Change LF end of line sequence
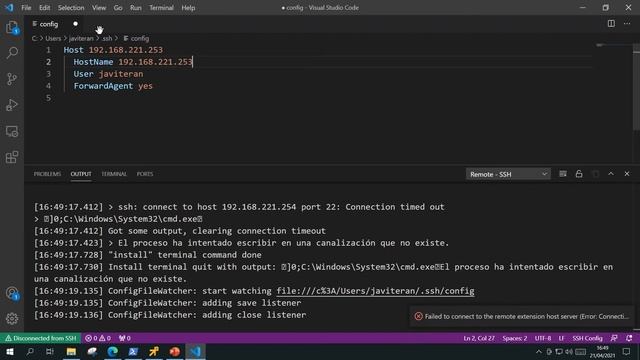640x360 pixels. coord(561,338)
